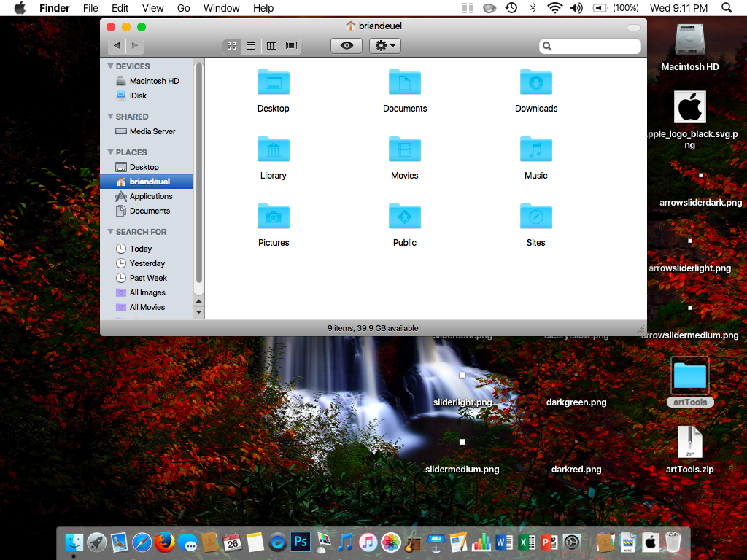Open the Window menu

pyautogui.click(x=222, y=8)
